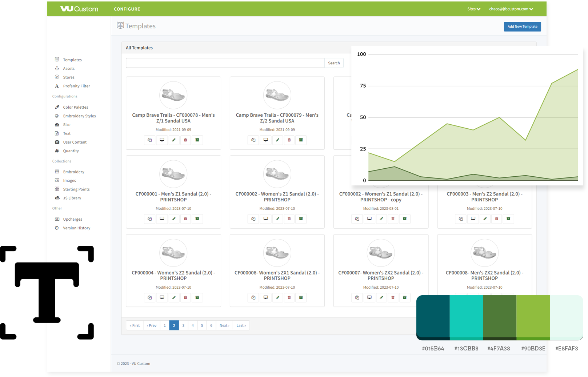Click the CF000002 Women's Z1 Sandal thumbnail modified 2023-07-10
The height and width of the screenshot is (377, 588).
(x=277, y=174)
